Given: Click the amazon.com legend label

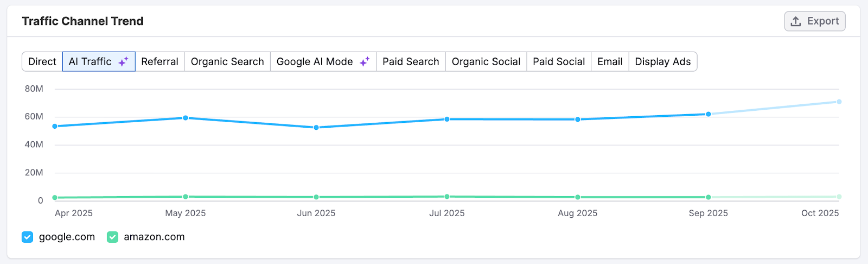Looking at the screenshot, I should pos(154,237).
